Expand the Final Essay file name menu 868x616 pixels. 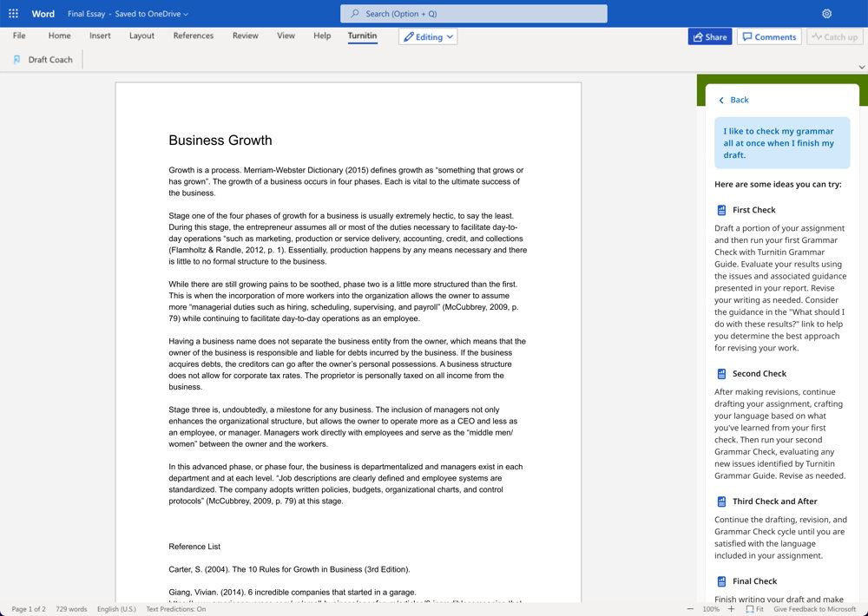pos(128,14)
